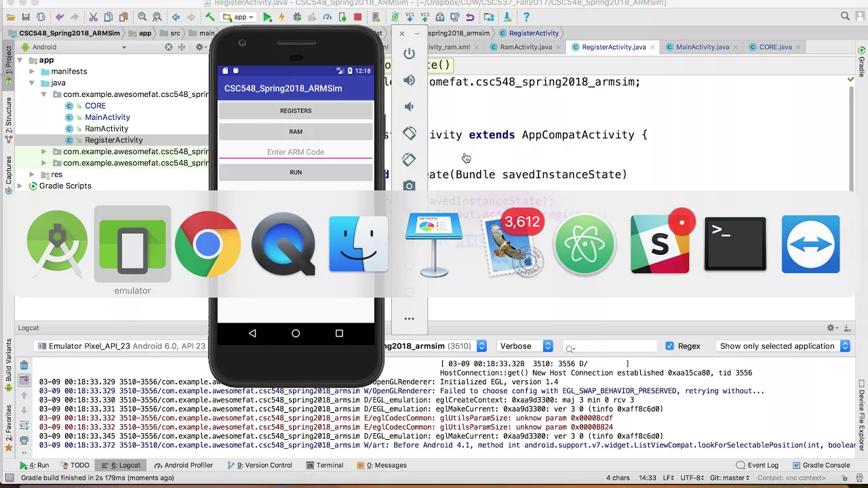Open the app run configuration dropdown
This screenshot has width=868, height=488.
click(238, 17)
